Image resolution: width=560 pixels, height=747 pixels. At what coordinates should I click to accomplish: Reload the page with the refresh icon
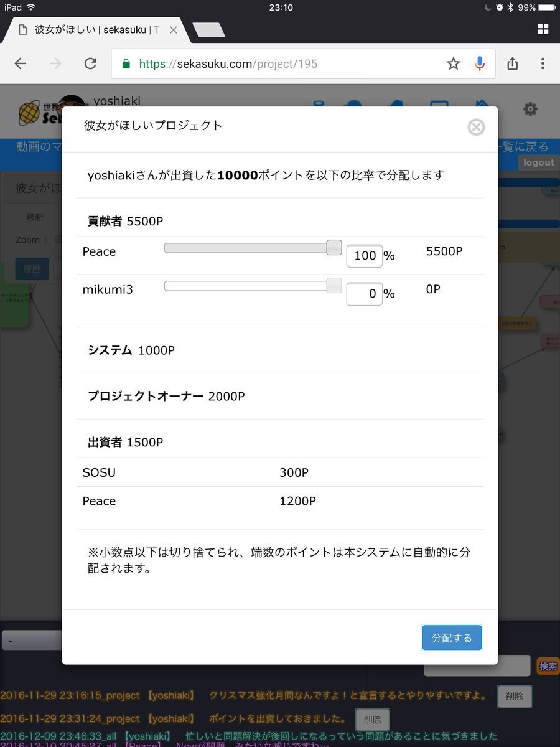tap(90, 63)
